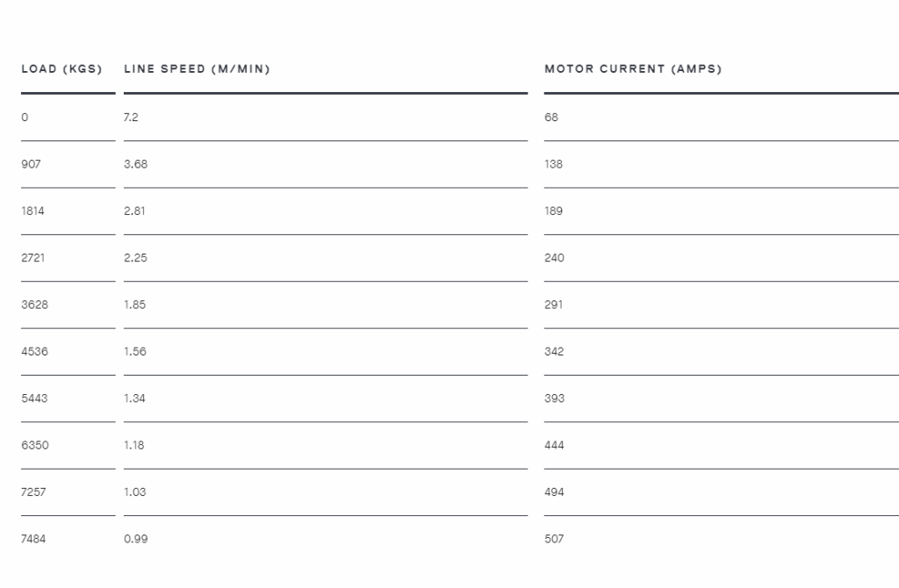Screen dimensions: 899x588
Task: Click the MOTOR CURRENT (AMPS) column header
Action: coord(633,68)
